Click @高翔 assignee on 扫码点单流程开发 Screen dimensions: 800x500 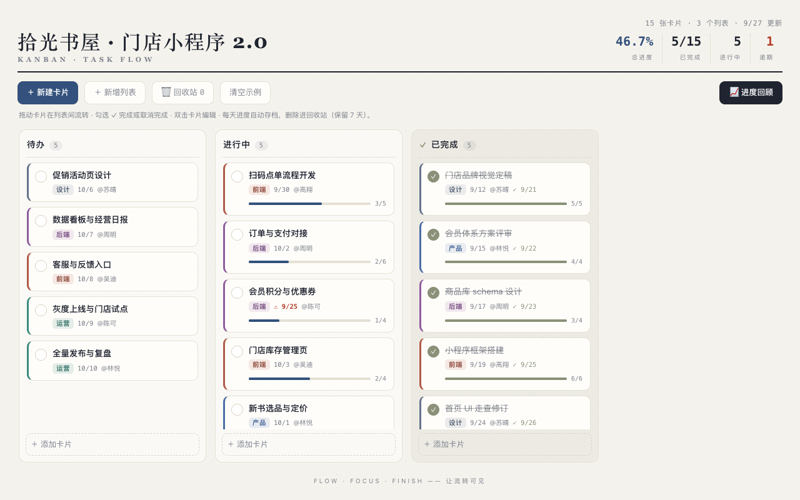click(303, 190)
